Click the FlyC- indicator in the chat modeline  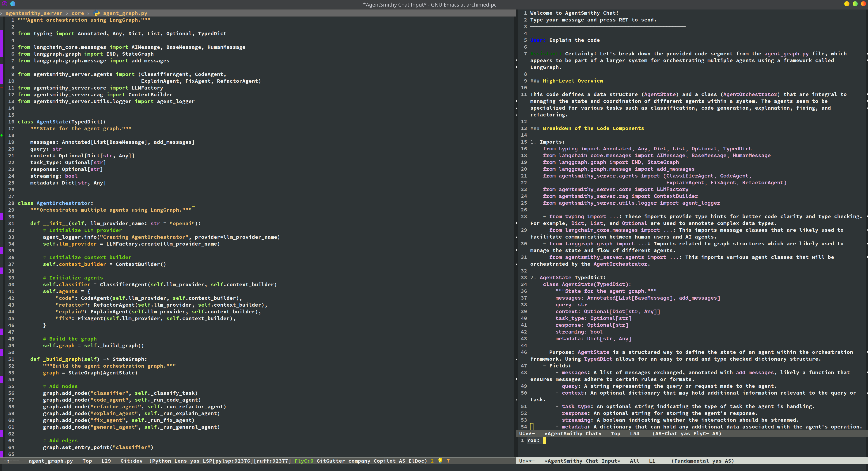click(x=701, y=433)
